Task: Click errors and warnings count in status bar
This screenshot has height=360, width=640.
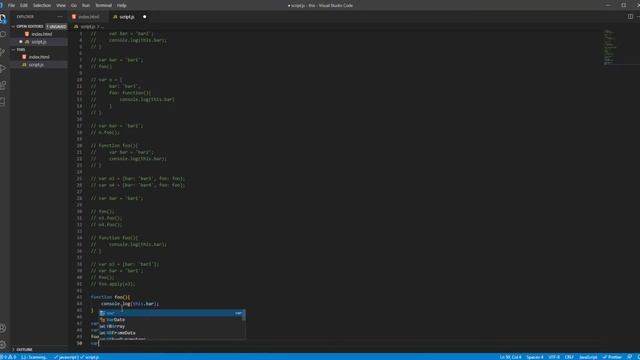Action: 8,357
